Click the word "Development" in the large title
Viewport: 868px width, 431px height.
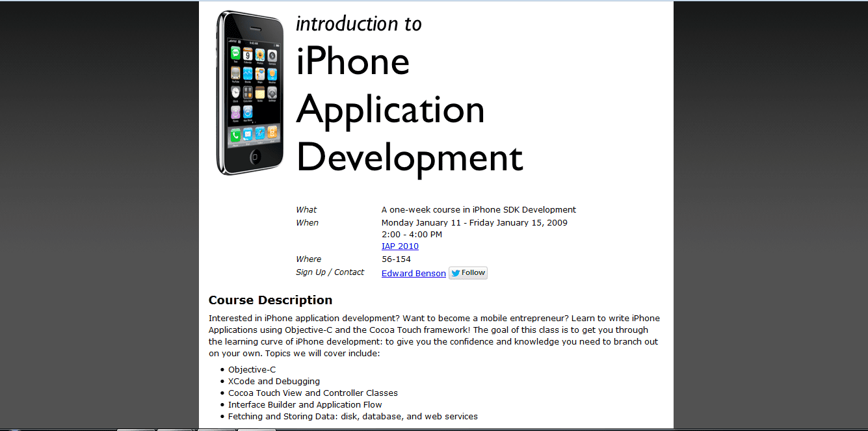[410, 157]
